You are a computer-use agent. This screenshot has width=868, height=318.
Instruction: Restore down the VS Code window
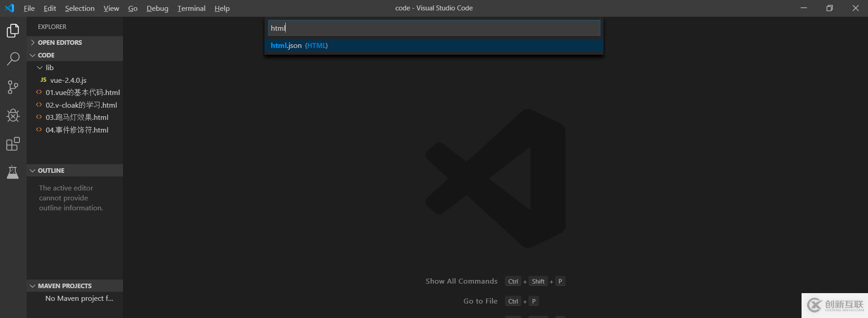pos(830,8)
